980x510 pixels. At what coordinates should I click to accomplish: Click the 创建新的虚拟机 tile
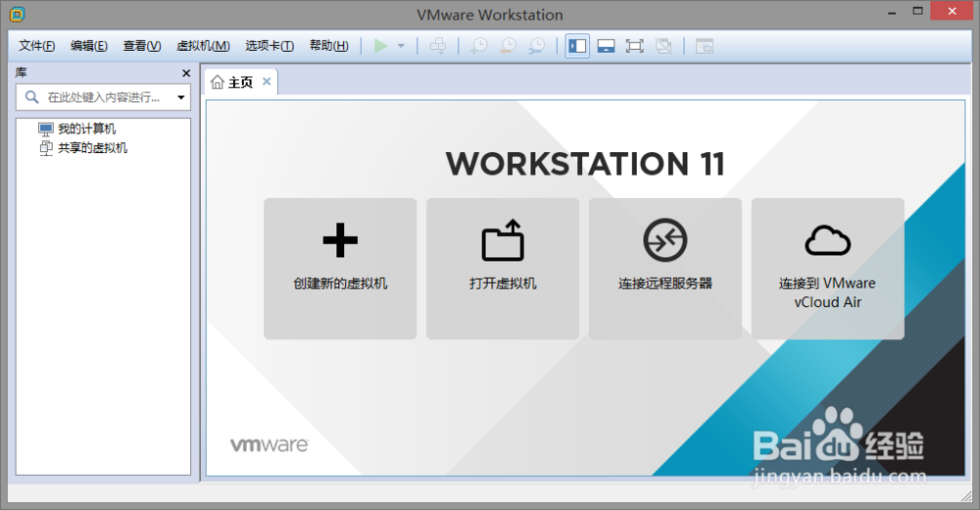click(340, 269)
